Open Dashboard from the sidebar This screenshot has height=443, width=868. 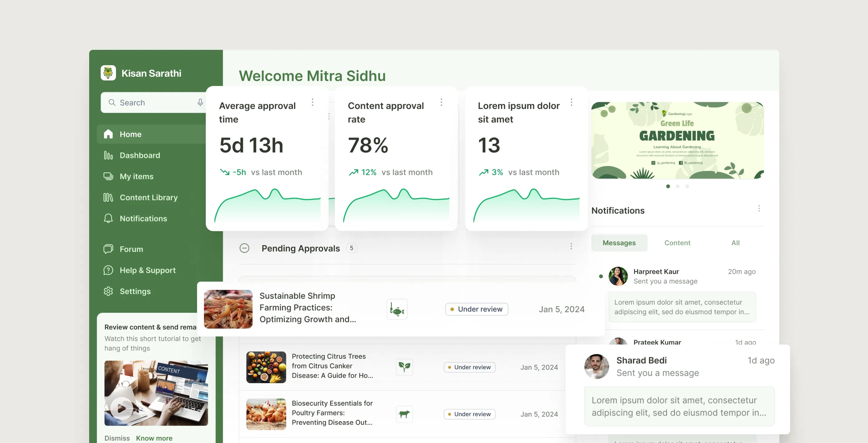point(139,155)
